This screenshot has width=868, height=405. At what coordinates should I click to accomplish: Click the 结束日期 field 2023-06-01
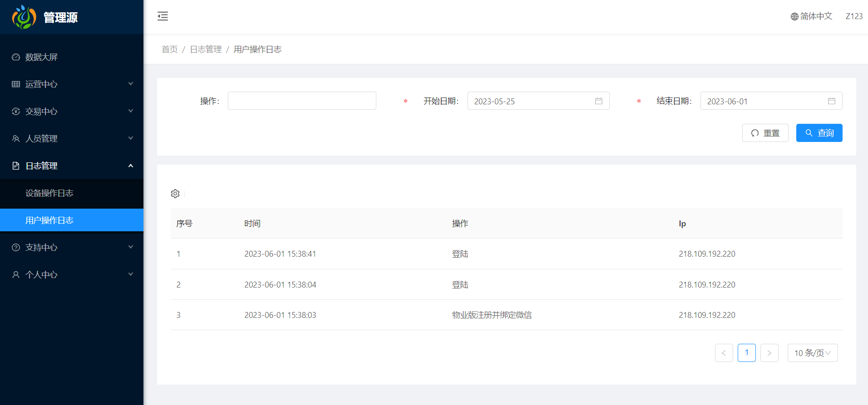point(771,101)
